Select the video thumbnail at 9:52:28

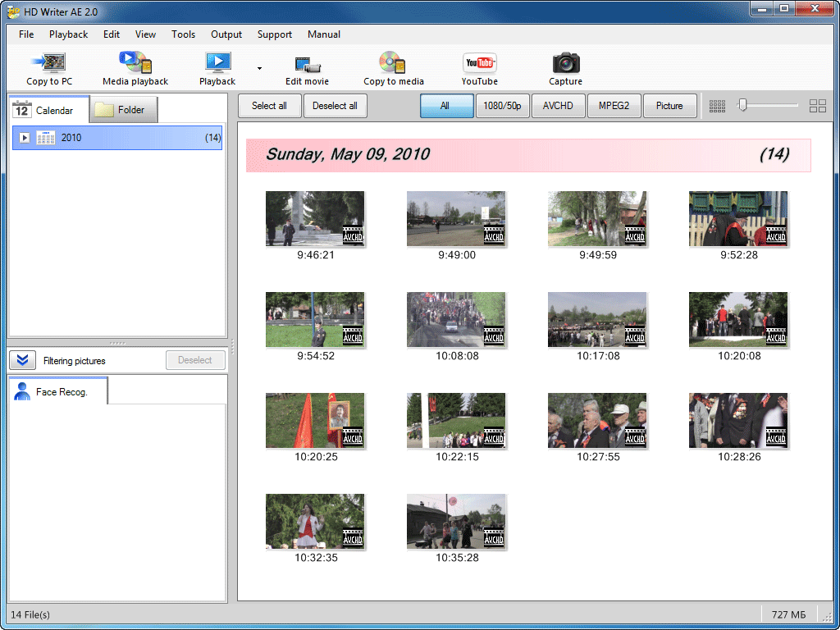738,218
